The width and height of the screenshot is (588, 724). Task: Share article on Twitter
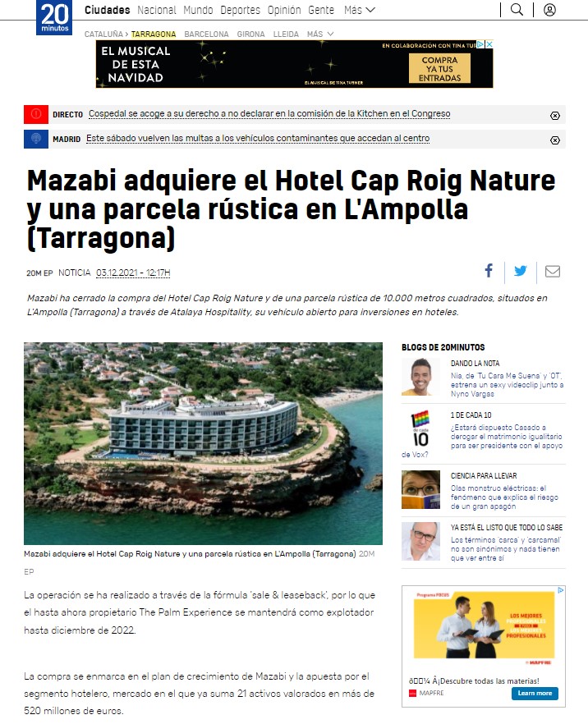[x=521, y=271]
